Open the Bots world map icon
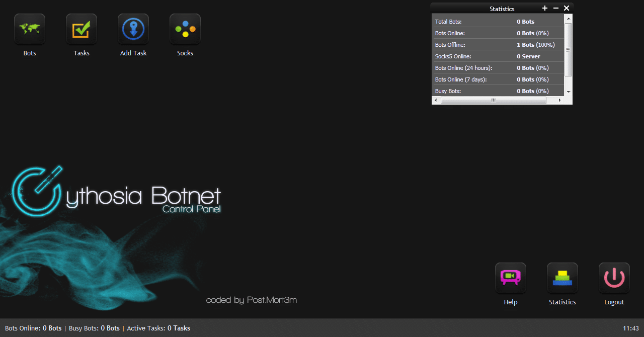The image size is (644, 337). point(30,29)
